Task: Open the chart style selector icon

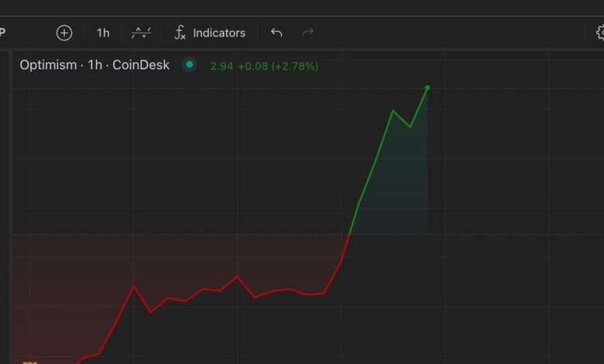Action: [x=141, y=33]
